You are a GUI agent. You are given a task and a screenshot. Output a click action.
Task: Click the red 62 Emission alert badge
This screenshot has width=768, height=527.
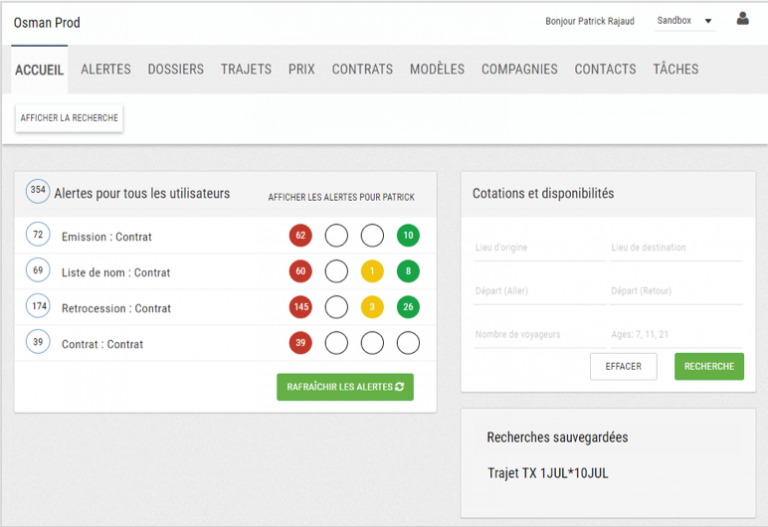(x=300, y=236)
